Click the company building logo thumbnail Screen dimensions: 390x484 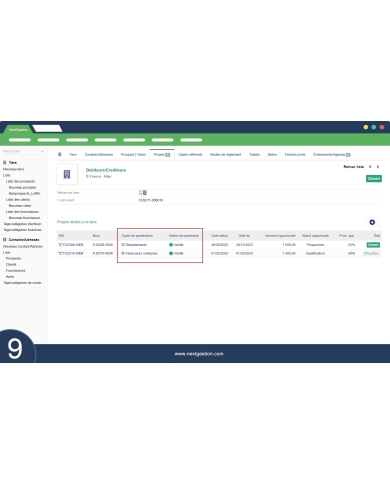tap(67, 174)
